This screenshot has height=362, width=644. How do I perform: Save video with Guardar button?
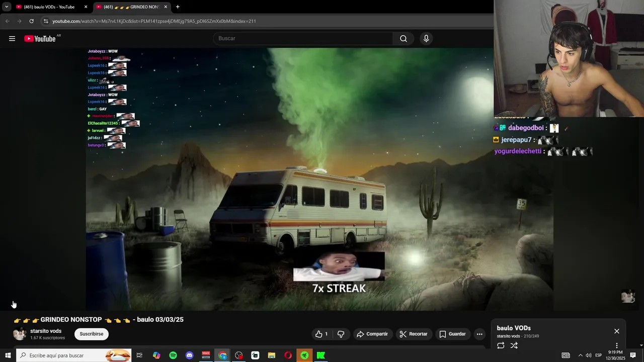coord(452,334)
